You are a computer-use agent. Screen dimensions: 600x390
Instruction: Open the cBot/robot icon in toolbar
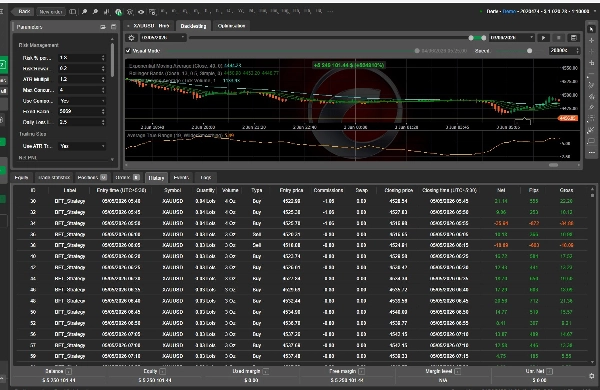(x=130, y=12)
